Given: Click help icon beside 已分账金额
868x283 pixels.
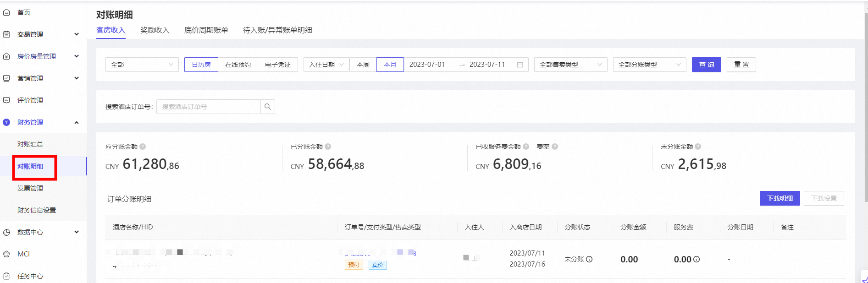Looking at the screenshot, I should pos(328,147).
